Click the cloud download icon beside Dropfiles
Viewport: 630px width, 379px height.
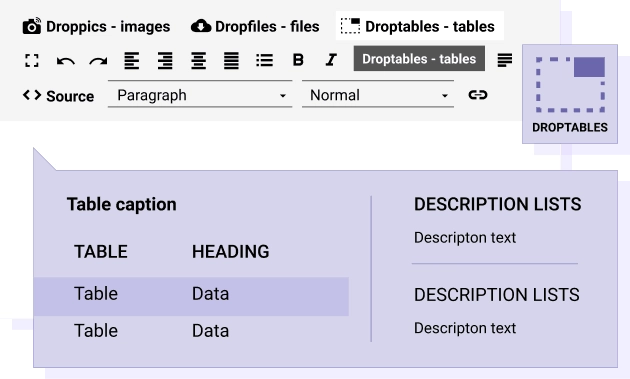[201, 27]
